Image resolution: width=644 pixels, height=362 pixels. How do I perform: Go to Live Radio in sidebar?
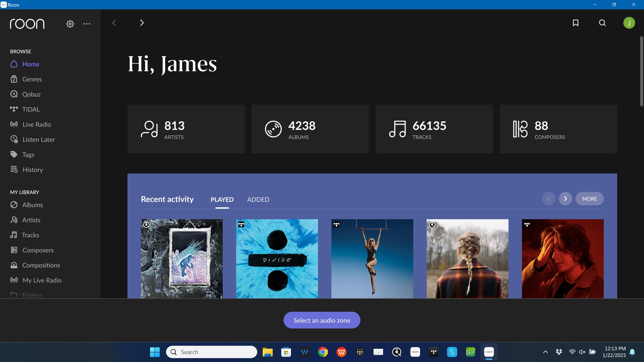37,124
